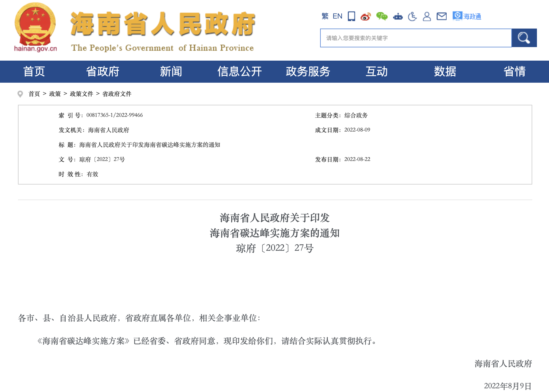549x392 pixels.
Task: Go to 省政府文件 in breadcrumb
Action: pyautogui.click(x=117, y=94)
